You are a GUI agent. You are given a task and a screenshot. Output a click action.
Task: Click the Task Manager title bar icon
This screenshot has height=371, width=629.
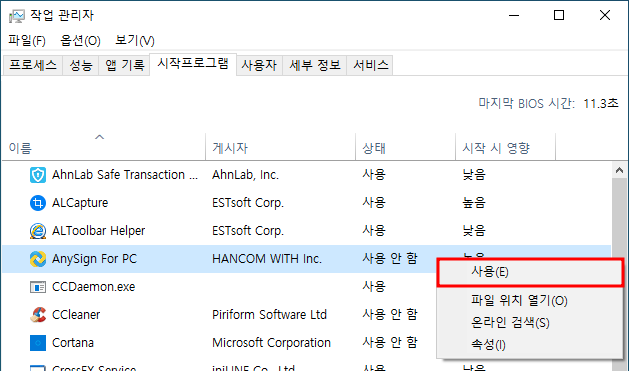[16, 16]
